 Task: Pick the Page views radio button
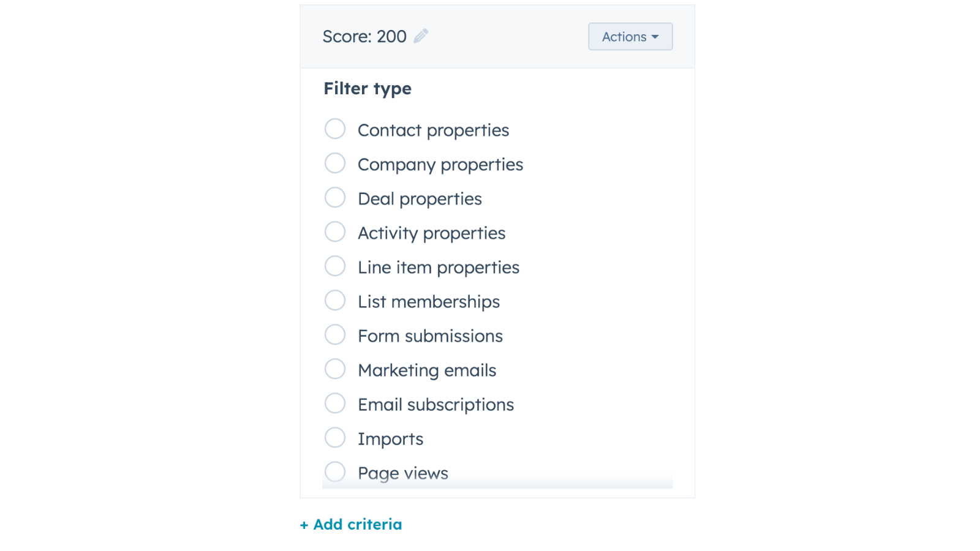(335, 472)
